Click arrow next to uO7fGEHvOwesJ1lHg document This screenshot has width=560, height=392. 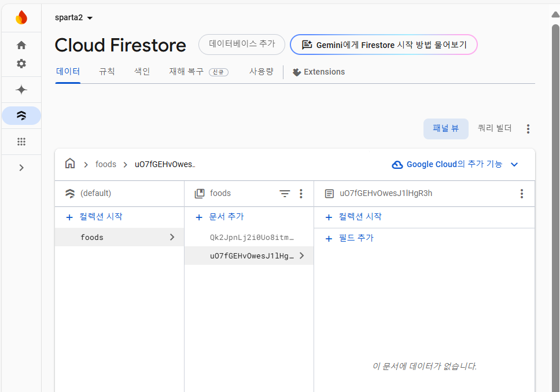302,256
